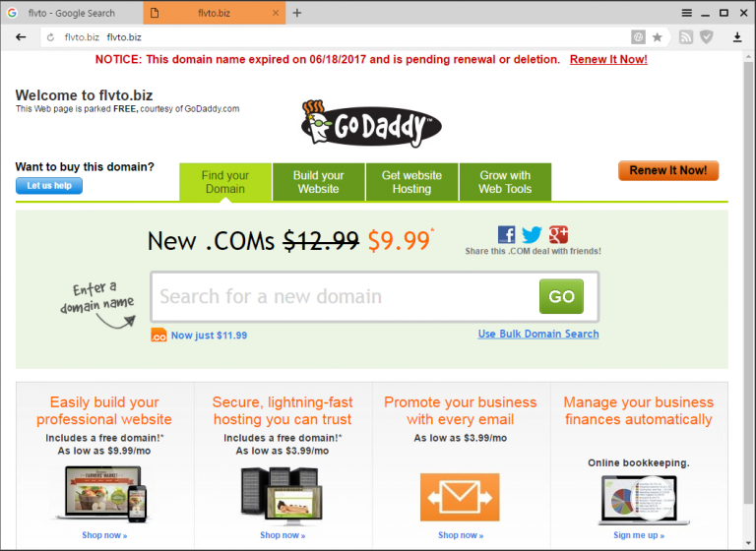Open the Use Bulk Domain Search link
Screen dimensions: 756x551
click(538, 334)
